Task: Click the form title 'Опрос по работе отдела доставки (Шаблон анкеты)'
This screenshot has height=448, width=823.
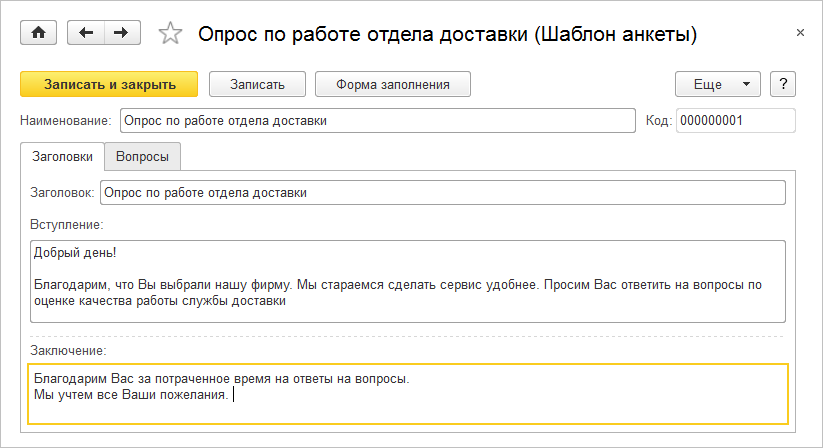Action: pos(447,34)
